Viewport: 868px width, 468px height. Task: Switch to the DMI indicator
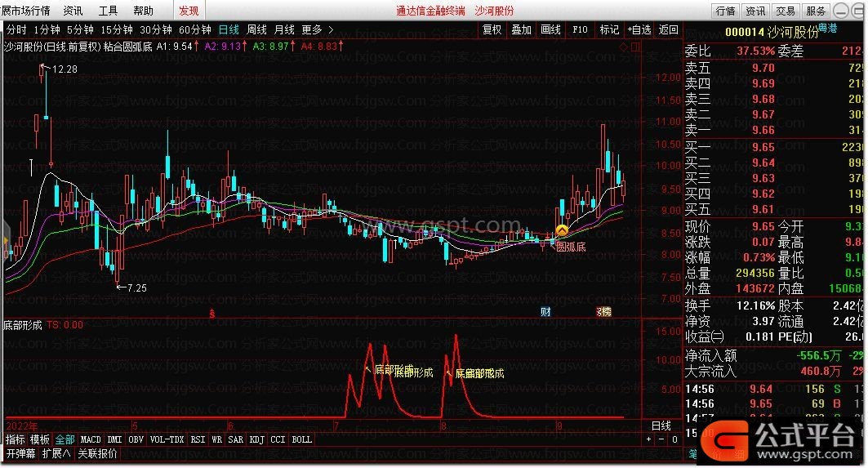[114, 439]
